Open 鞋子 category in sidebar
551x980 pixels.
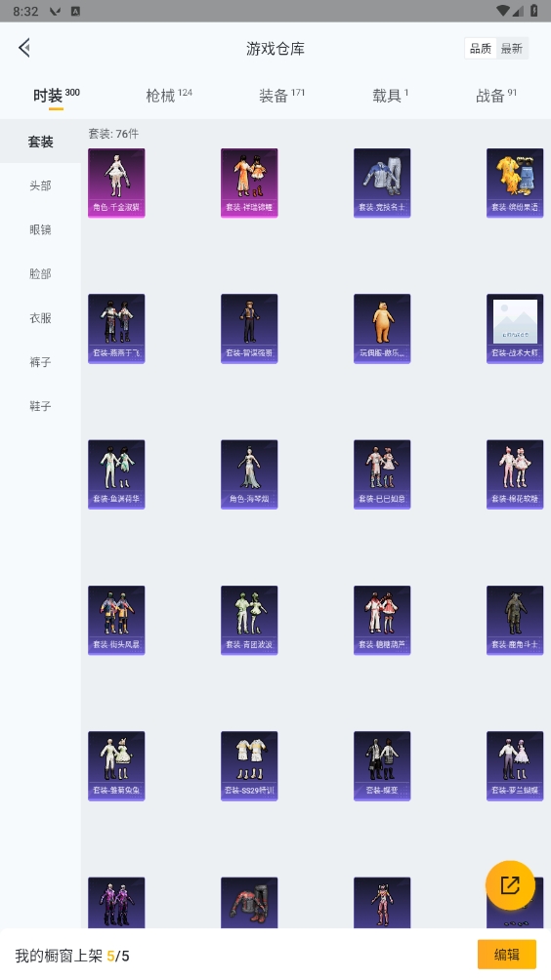pos(41,406)
